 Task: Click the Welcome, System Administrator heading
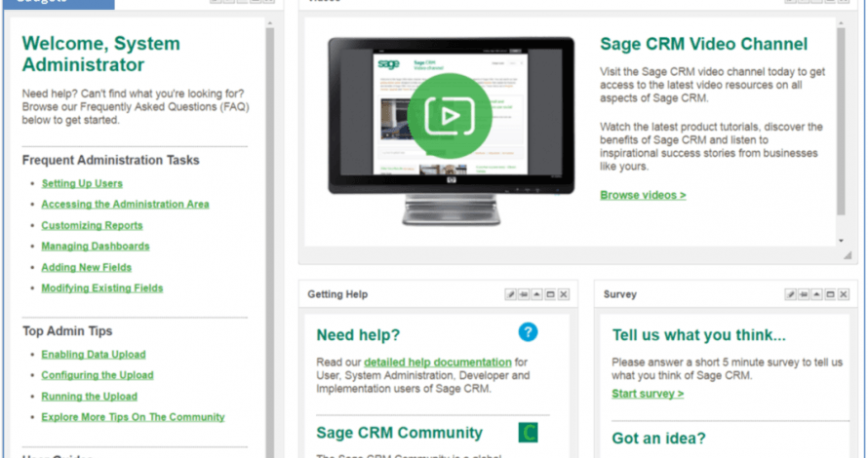click(100, 55)
